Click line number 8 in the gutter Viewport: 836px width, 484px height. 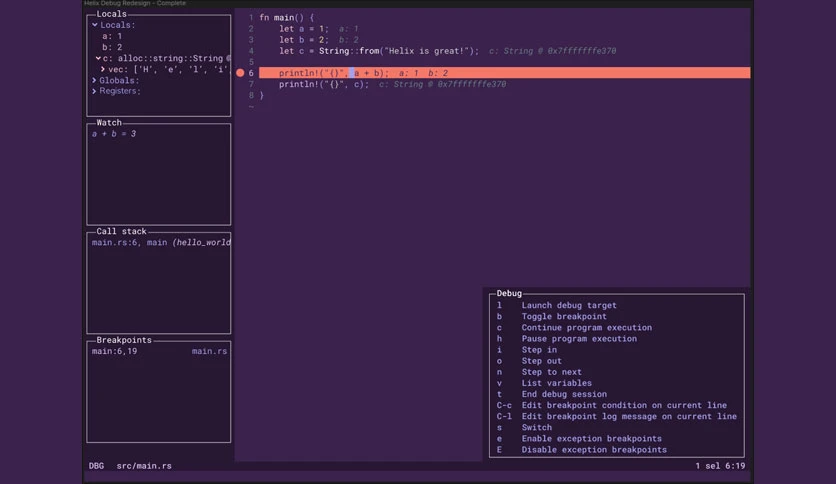point(251,95)
